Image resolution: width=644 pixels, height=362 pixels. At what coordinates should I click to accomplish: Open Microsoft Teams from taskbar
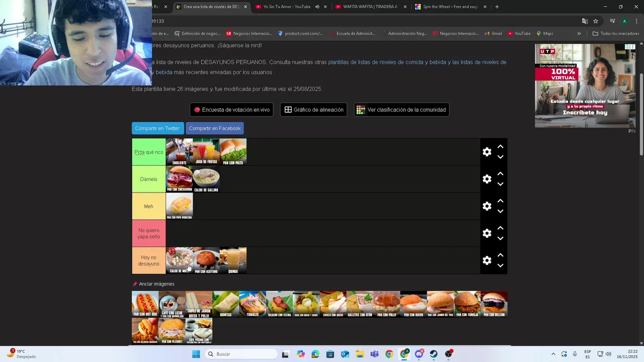tap(374, 354)
